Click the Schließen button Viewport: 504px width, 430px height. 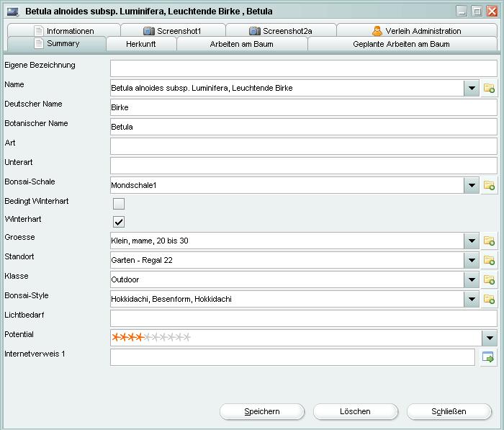449,411
